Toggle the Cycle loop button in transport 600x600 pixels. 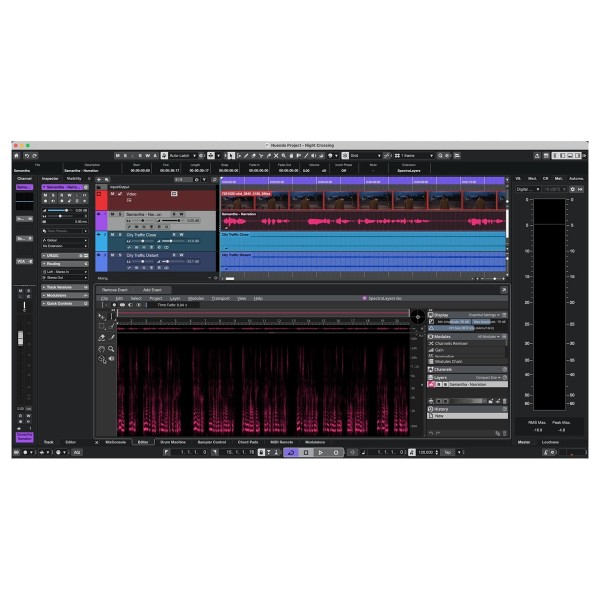pyautogui.click(x=291, y=452)
